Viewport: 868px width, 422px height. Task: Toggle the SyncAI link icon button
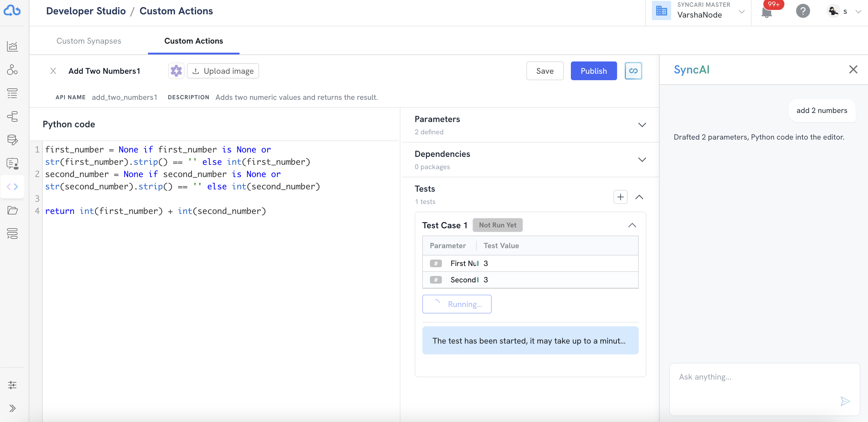[633, 71]
